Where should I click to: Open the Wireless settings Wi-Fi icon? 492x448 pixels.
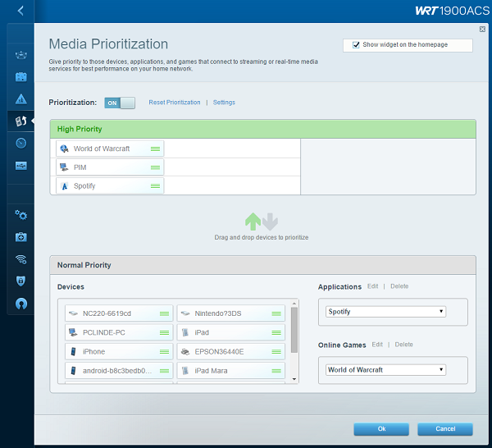click(x=21, y=259)
